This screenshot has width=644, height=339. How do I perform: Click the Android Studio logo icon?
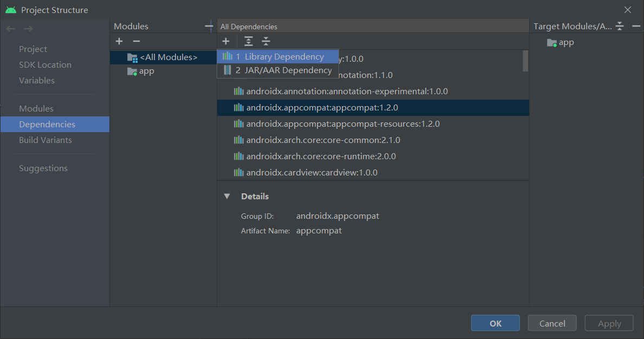point(11,10)
